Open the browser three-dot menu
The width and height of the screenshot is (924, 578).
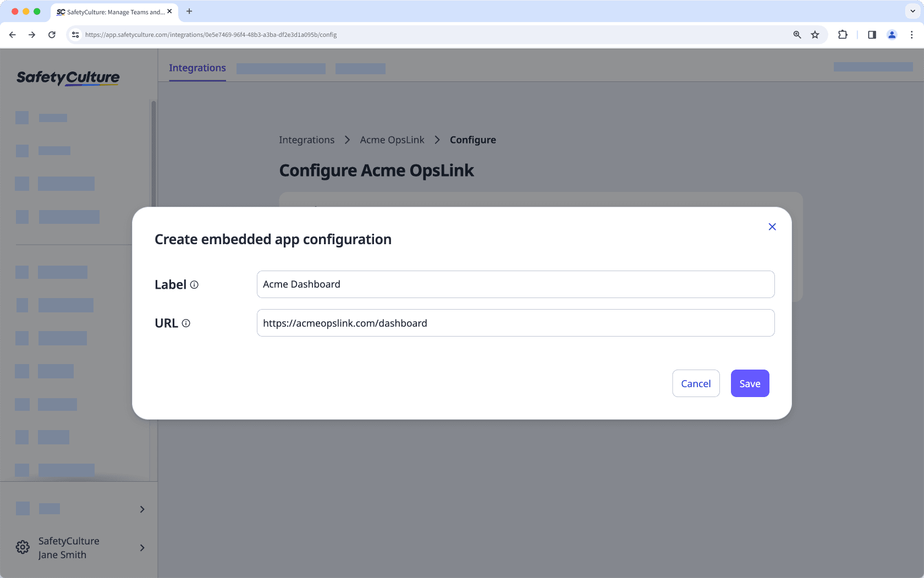[x=911, y=34]
